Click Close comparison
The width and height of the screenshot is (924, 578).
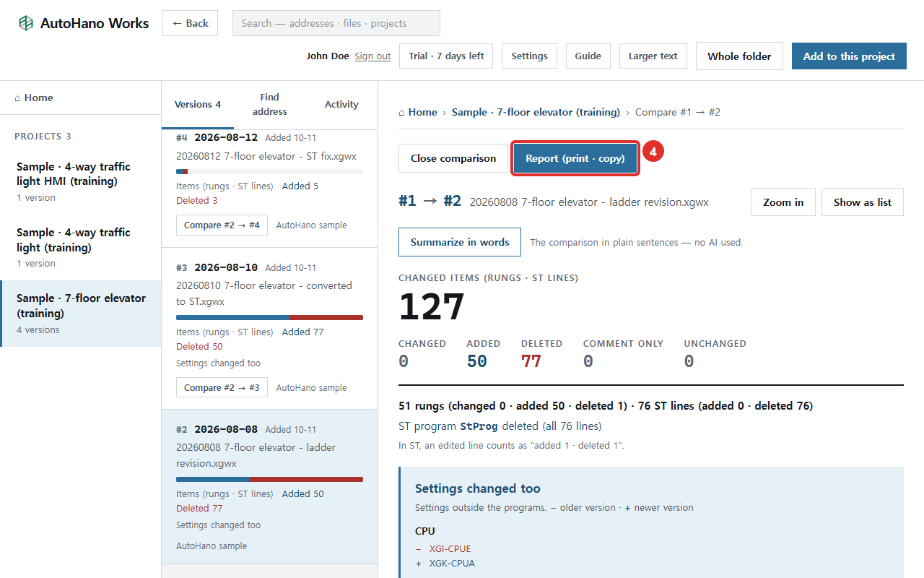coord(453,158)
